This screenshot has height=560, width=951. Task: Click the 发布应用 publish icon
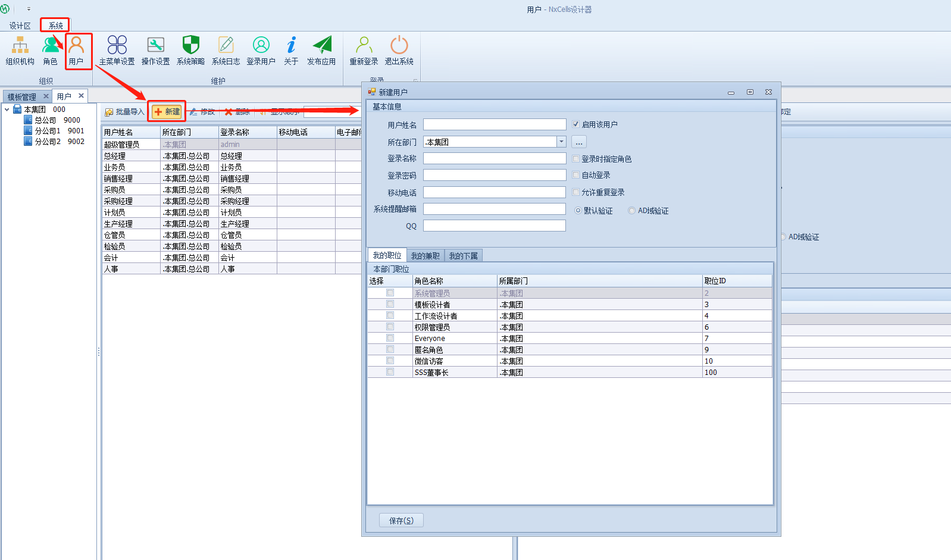pos(321,50)
